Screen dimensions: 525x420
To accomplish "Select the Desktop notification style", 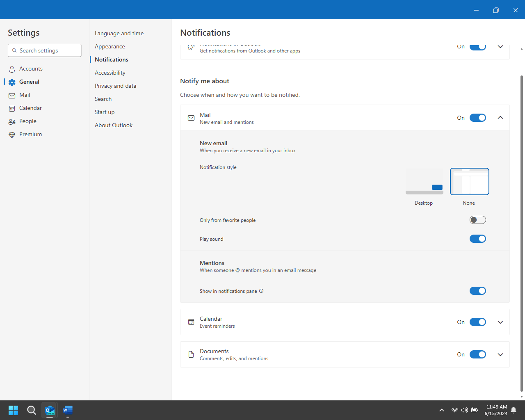I will (x=424, y=181).
